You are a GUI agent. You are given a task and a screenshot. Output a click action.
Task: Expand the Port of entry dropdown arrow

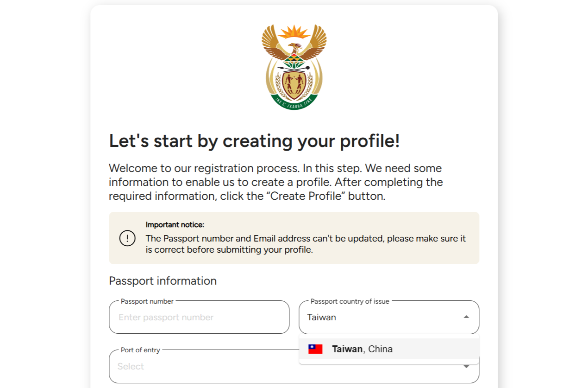466,367
